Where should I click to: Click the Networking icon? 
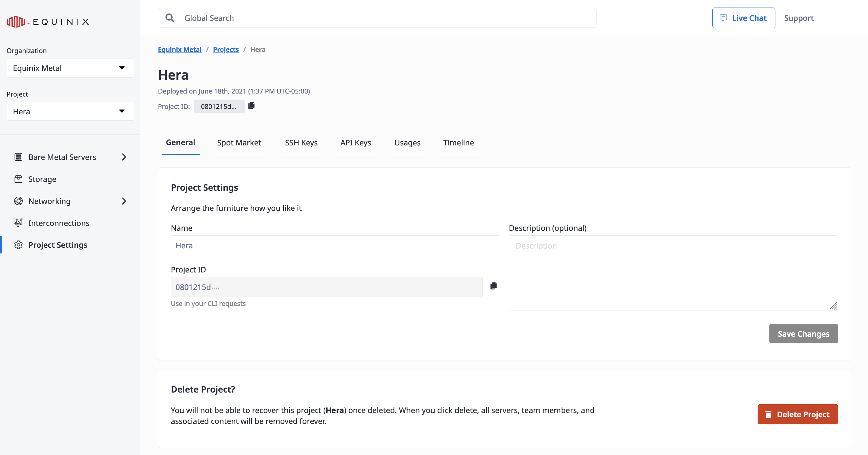tap(19, 201)
